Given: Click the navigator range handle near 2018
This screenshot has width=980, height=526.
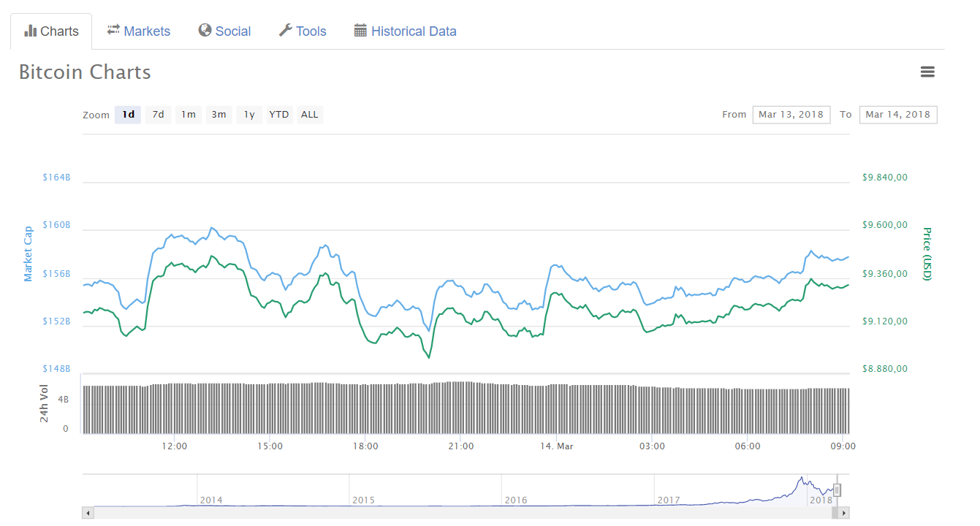Looking at the screenshot, I should pos(837,490).
